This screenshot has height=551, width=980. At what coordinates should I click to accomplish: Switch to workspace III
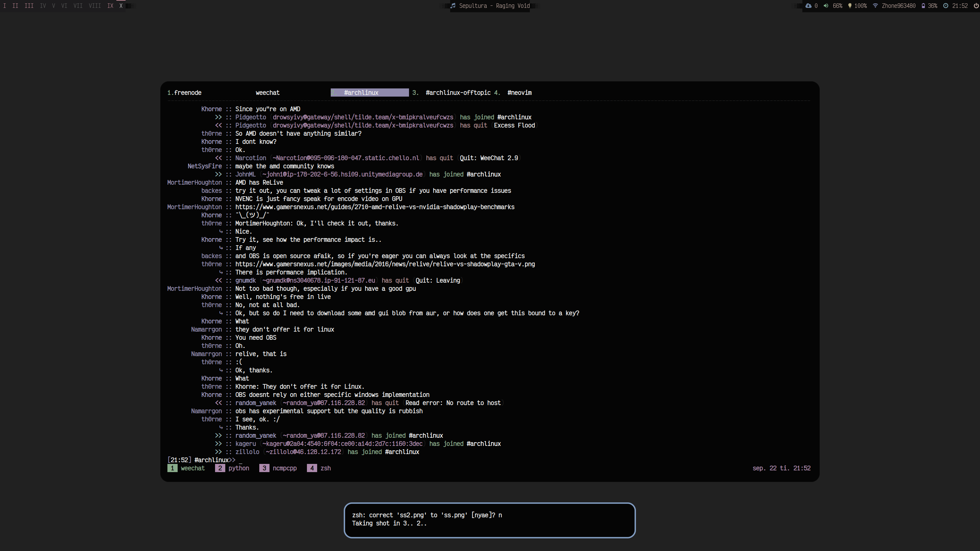[29, 6]
